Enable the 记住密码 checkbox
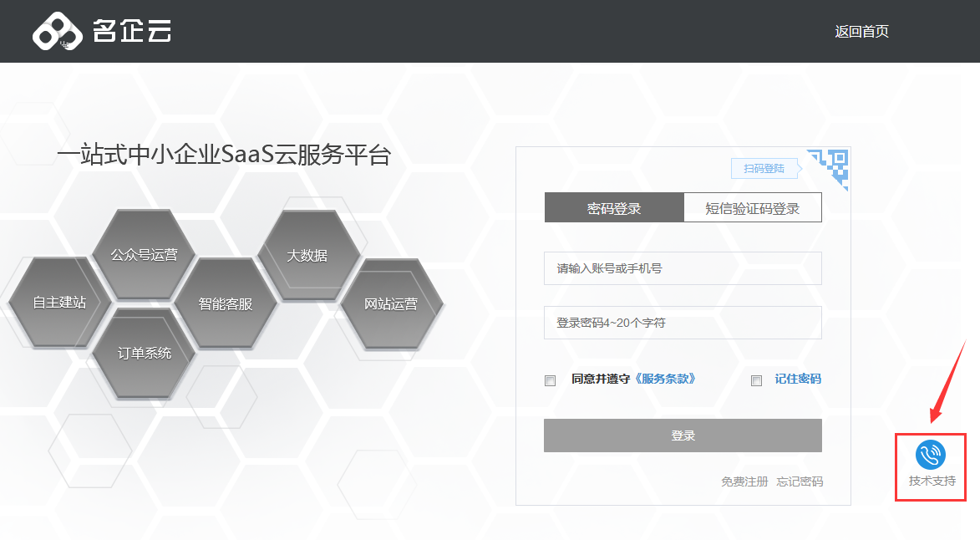This screenshot has width=980, height=540. [756, 381]
